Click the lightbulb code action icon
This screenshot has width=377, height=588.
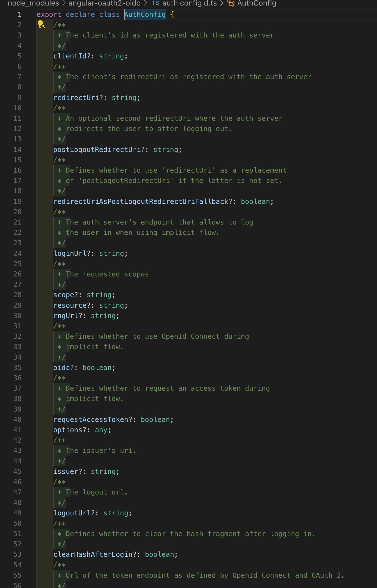41,24
